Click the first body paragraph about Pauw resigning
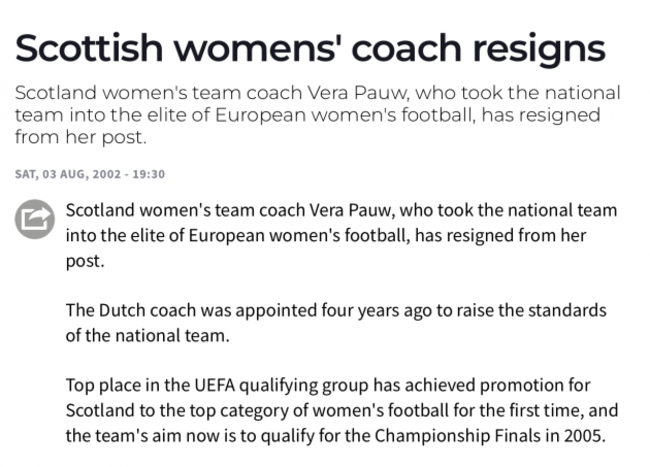Screen dimensions: 650x467 coord(340,234)
